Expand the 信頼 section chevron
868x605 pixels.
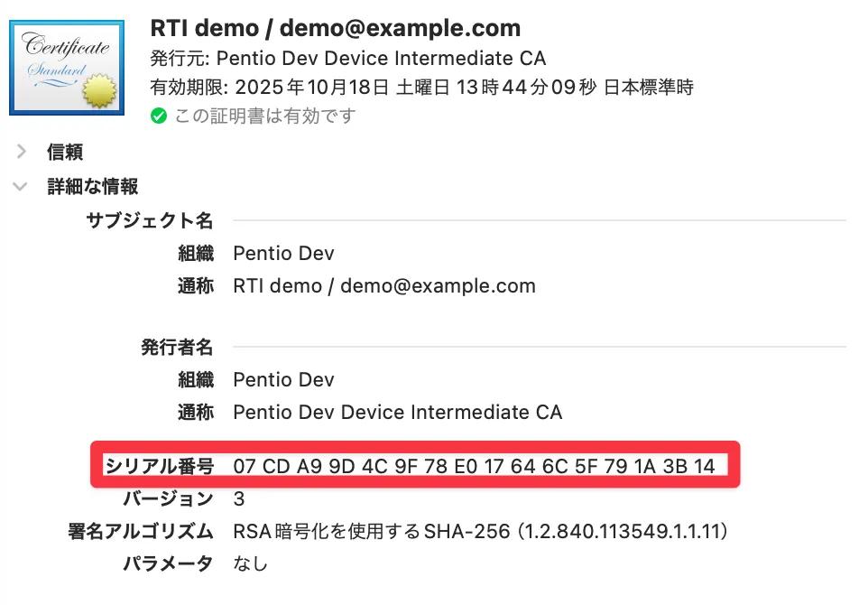click(x=22, y=153)
